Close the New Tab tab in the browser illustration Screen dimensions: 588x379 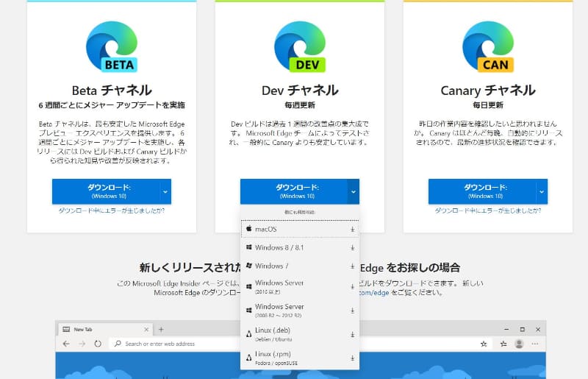click(x=146, y=330)
